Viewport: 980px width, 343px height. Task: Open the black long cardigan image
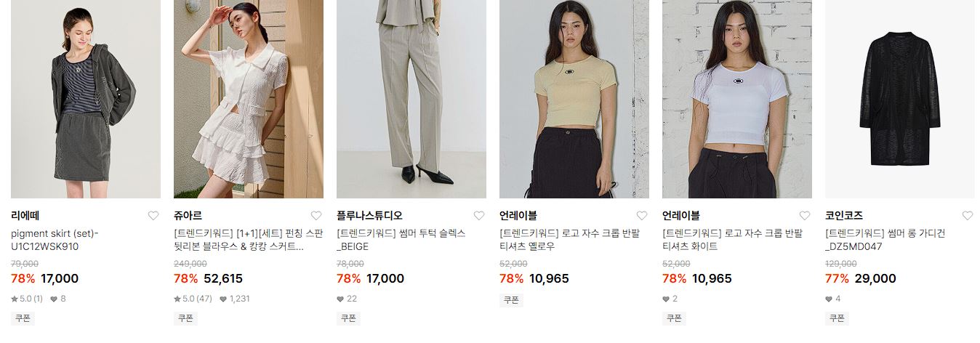point(900,99)
